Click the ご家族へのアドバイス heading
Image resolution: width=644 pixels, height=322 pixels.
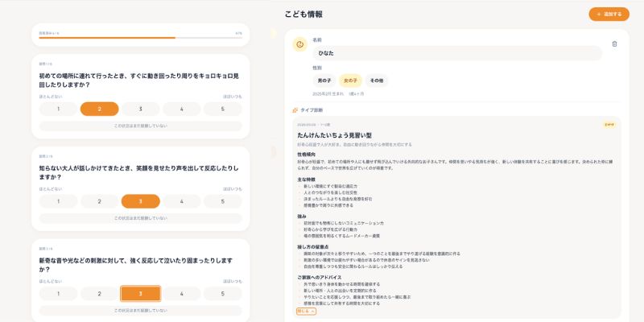319,277
